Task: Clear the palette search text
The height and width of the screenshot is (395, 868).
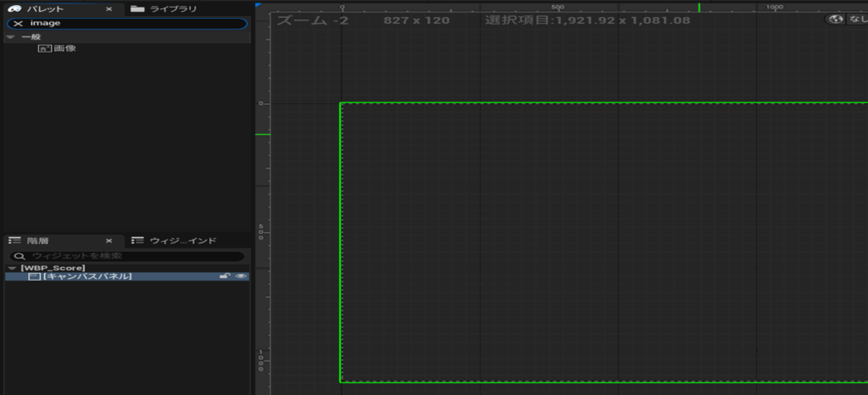Action: click(x=18, y=23)
